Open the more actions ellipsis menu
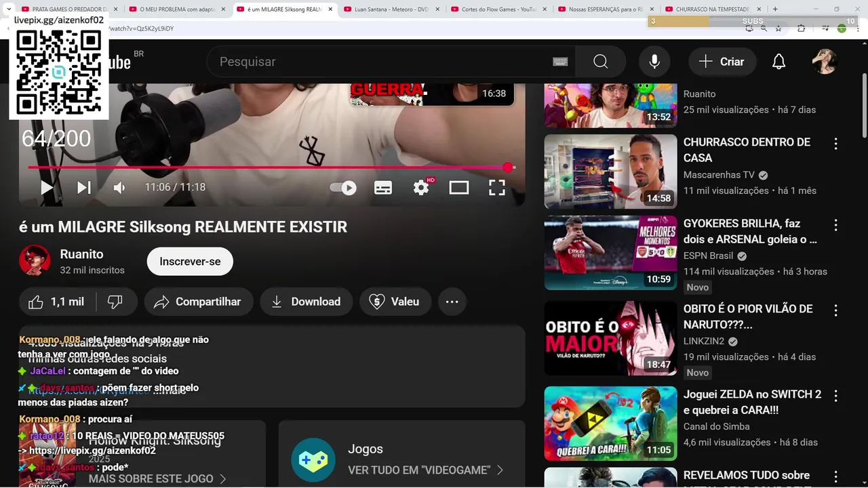The width and height of the screenshot is (868, 488). pyautogui.click(x=452, y=302)
